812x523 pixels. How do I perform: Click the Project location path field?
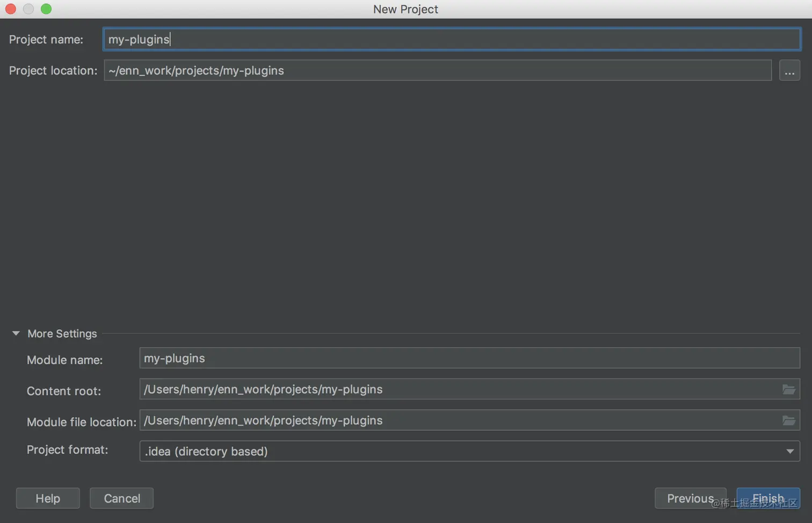438,70
